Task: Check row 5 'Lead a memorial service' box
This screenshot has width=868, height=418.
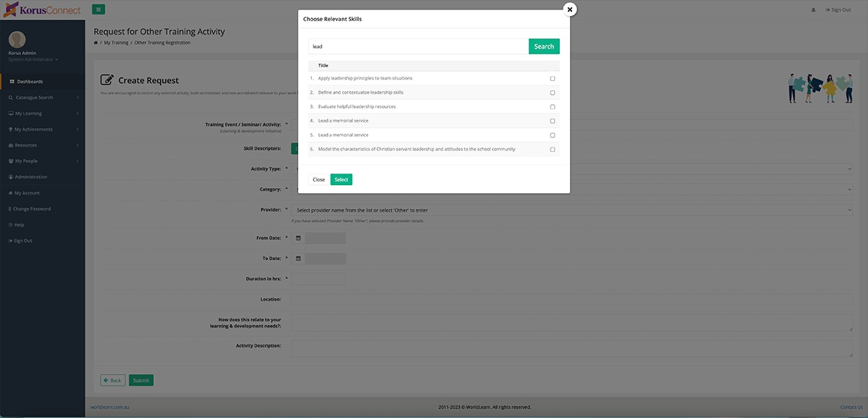Action: tap(553, 135)
